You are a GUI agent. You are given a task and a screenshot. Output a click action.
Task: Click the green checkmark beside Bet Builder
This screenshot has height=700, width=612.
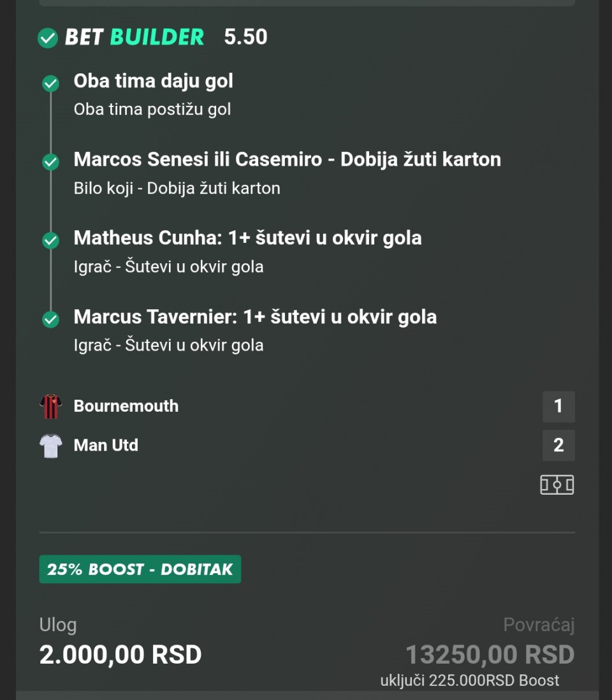click(48, 38)
